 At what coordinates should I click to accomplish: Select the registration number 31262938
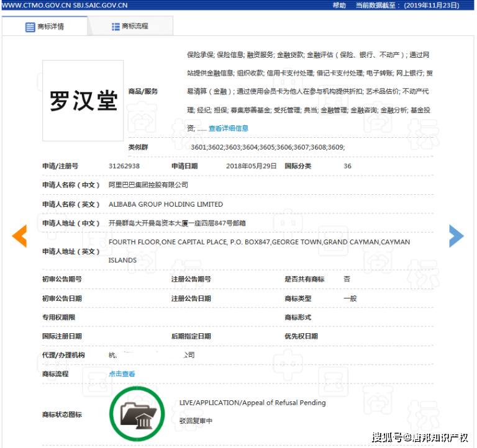[x=124, y=166]
